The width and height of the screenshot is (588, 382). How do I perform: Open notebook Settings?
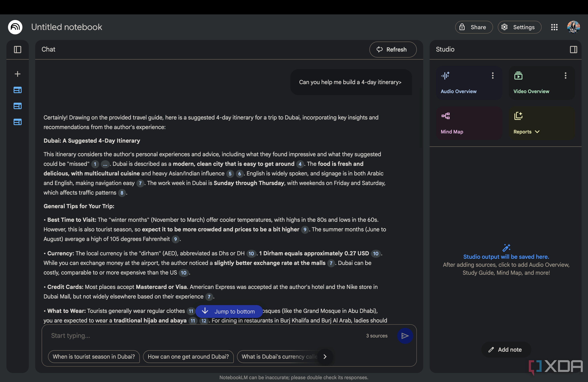click(x=519, y=27)
